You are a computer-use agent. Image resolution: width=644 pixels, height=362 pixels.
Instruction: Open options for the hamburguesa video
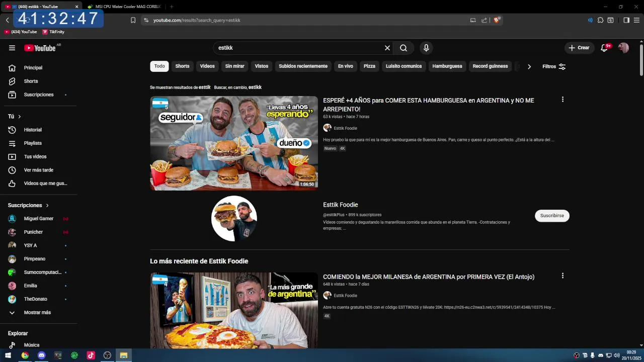tap(562, 100)
